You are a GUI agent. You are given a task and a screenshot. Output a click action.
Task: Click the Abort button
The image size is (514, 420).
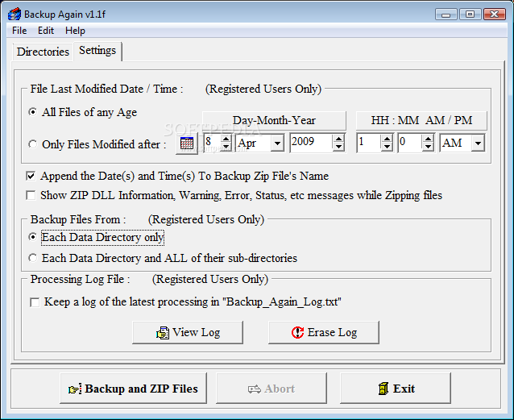(272, 389)
